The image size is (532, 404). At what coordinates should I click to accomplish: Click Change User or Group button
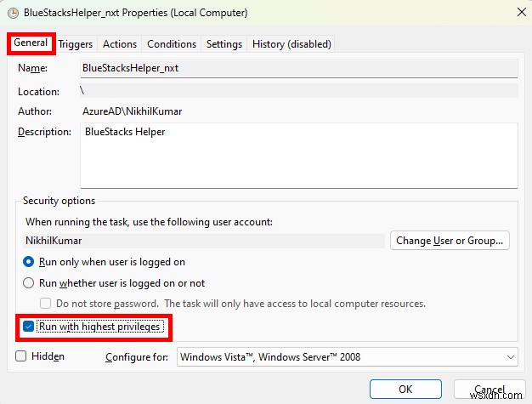pos(450,241)
